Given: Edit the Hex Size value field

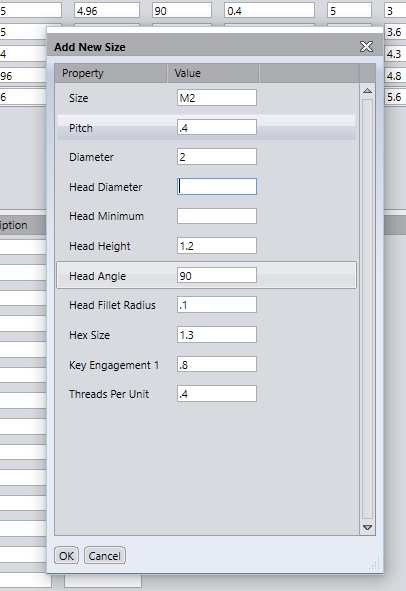Looking at the screenshot, I should (217, 335).
